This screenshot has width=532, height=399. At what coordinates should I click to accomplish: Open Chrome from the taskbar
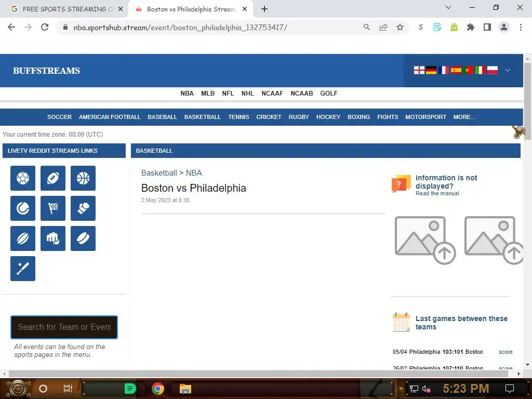[x=158, y=389]
